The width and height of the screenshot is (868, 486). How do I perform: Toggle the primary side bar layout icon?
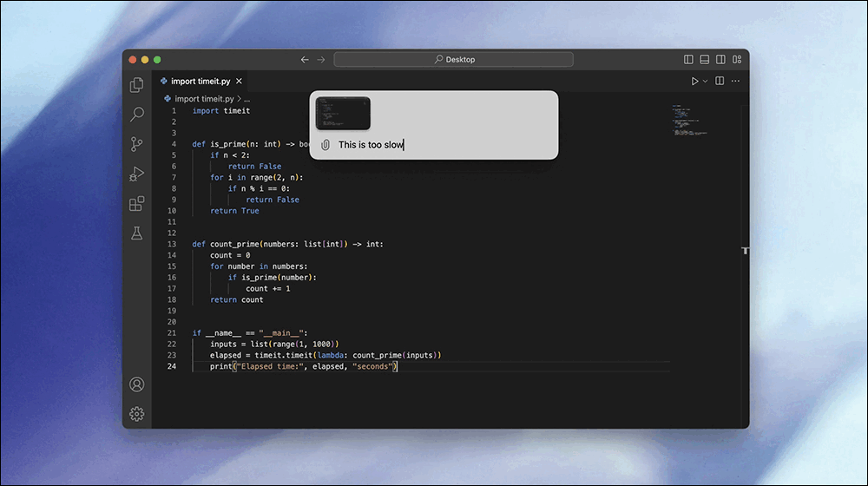(x=688, y=59)
